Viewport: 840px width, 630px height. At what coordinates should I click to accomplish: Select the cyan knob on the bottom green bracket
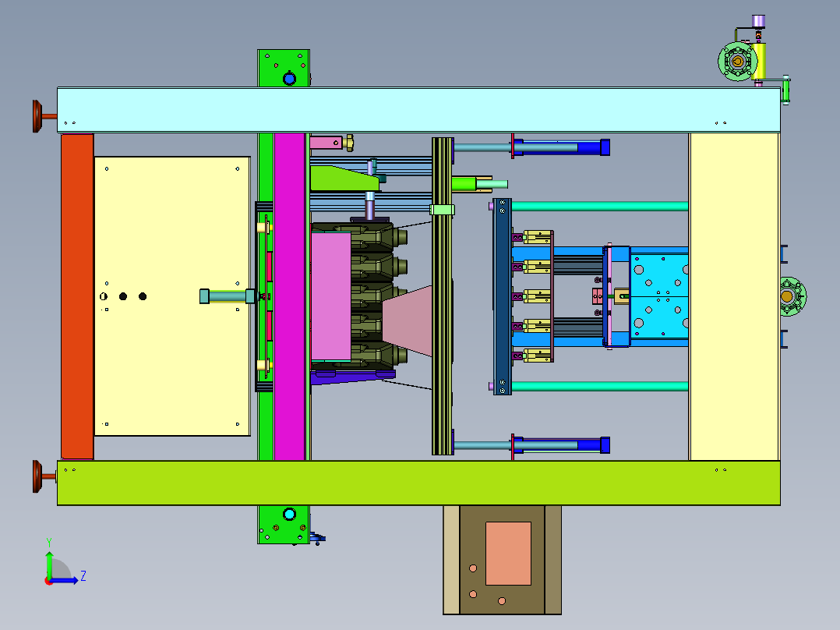289,515
